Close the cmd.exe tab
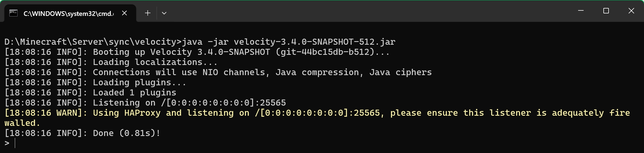The height and width of the screenshot is (153, 644). (x=124, y=13)
